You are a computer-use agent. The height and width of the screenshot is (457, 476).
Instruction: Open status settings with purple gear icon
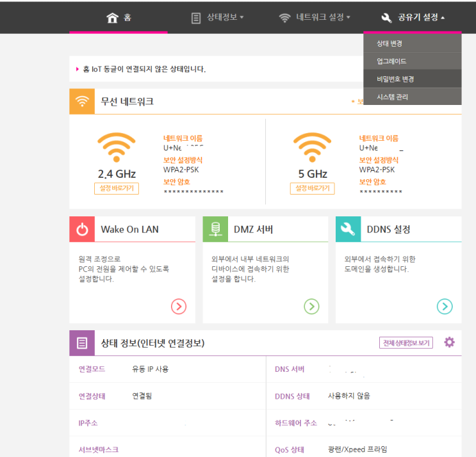tap(449, 342)
